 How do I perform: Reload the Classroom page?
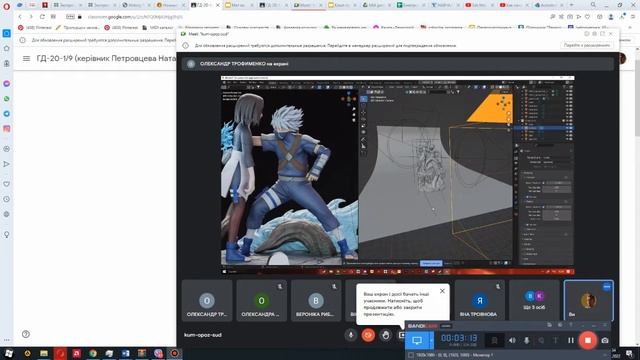pos(42,17)
